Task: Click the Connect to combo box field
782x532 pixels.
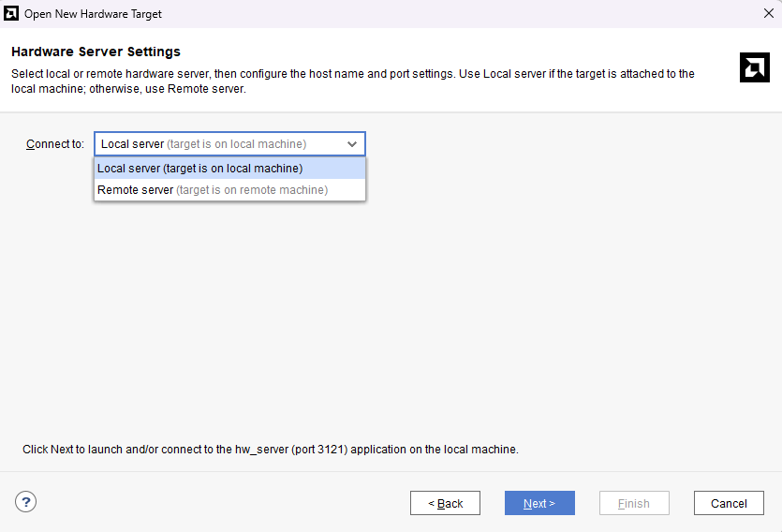Action: pos(215,144)
